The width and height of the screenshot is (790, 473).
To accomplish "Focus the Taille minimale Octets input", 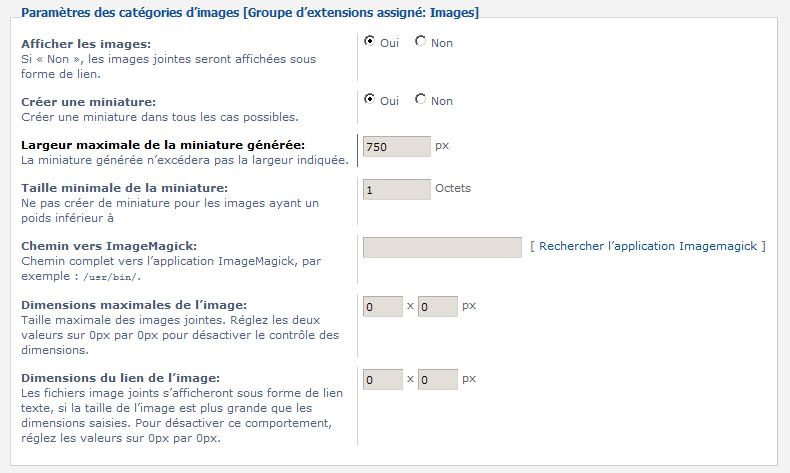I will pyautogui.click(x=396, y=189).
